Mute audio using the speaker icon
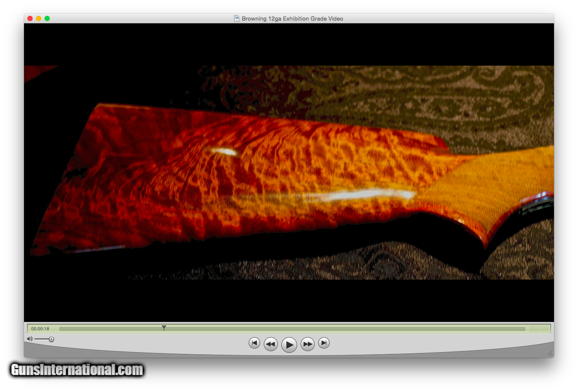This screenshot has height=392, width=578. point(30,339)
